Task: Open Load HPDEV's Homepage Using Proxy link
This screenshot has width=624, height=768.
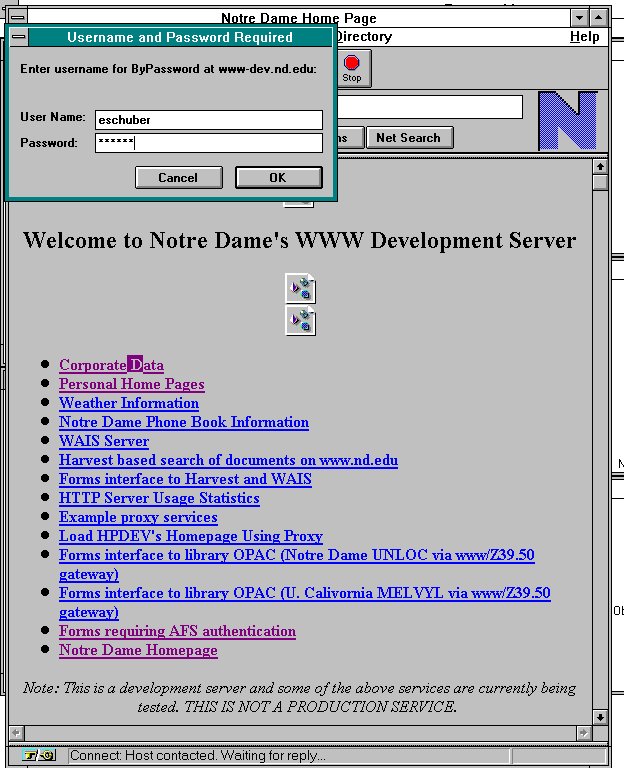Action: [x=191, y=536]
